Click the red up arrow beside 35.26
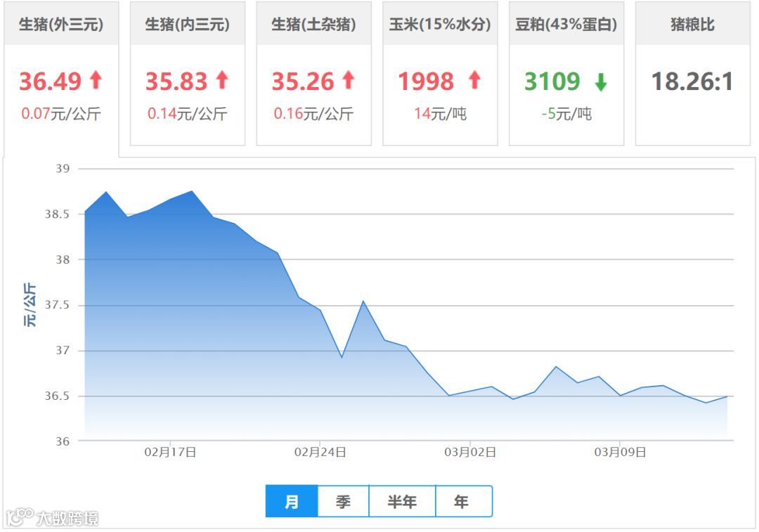 [x=349, y=80]
